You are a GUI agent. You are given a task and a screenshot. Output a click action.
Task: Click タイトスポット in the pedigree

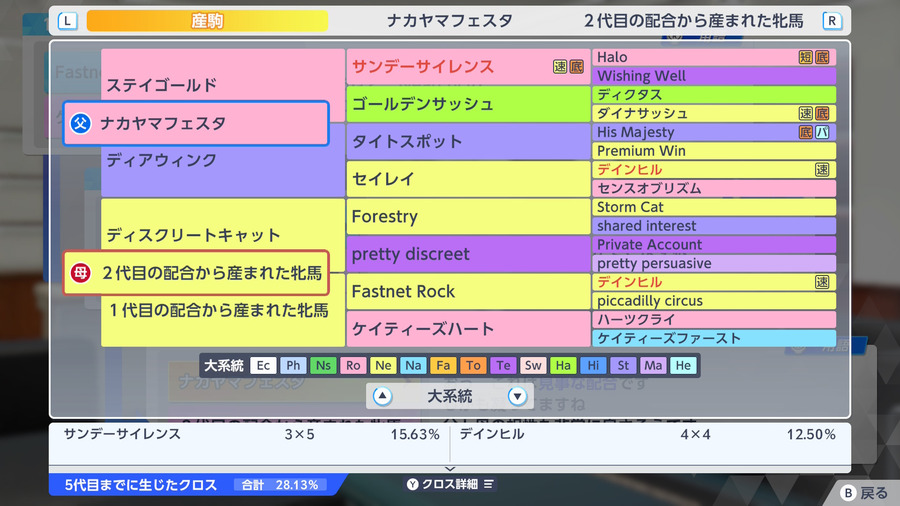[468, 141]
